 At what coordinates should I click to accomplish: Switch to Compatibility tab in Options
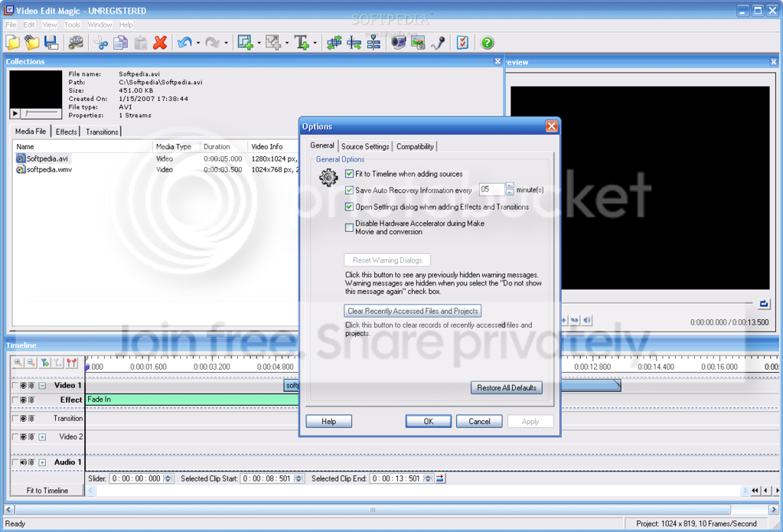coord(415,146)
